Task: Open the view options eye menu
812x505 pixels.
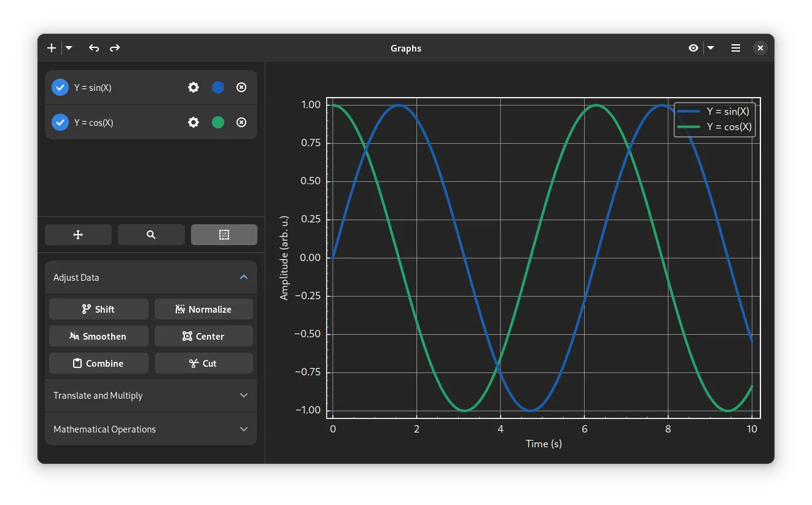Action: click(x=693, y=48)
